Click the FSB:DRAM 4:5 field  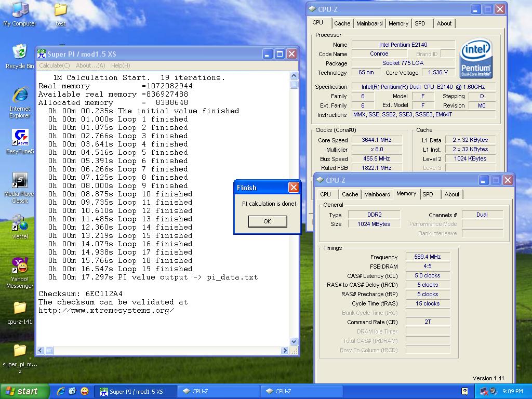coord(428,267)
